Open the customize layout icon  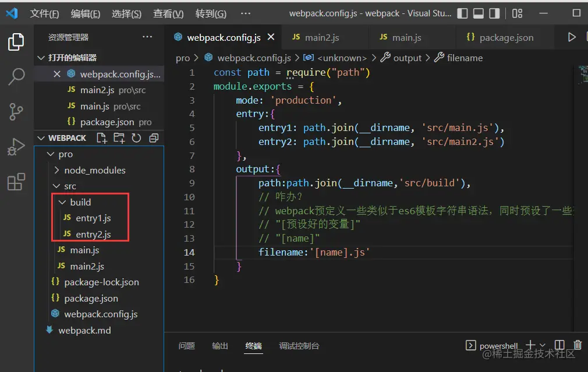(517, 13)
